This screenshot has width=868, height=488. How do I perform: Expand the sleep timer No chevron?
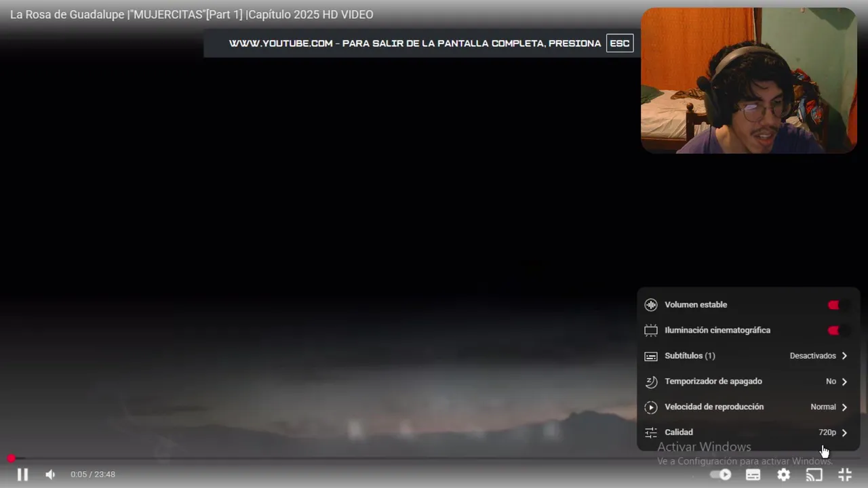click(844, 382)
